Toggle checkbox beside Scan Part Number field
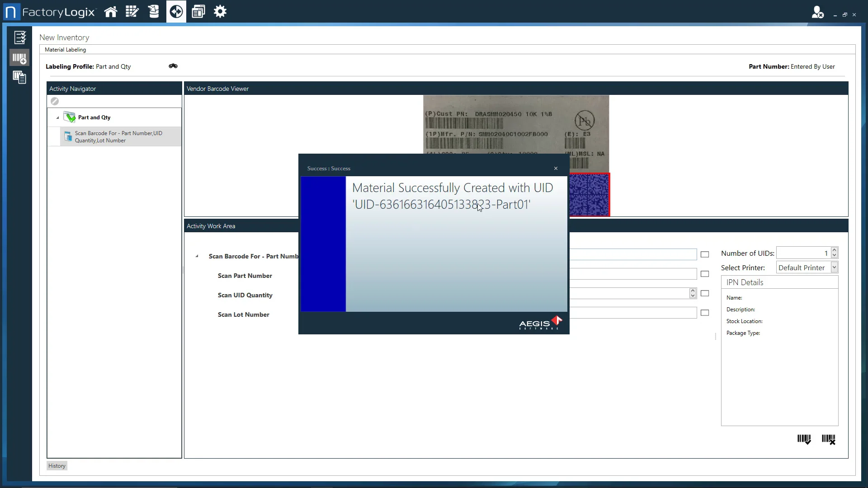Viewport: 868px width, 488px height. (705, 274)
